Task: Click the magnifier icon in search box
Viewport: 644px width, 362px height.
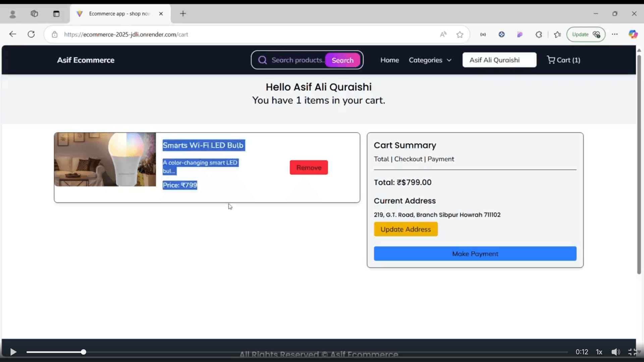Action: click(262, 60)
